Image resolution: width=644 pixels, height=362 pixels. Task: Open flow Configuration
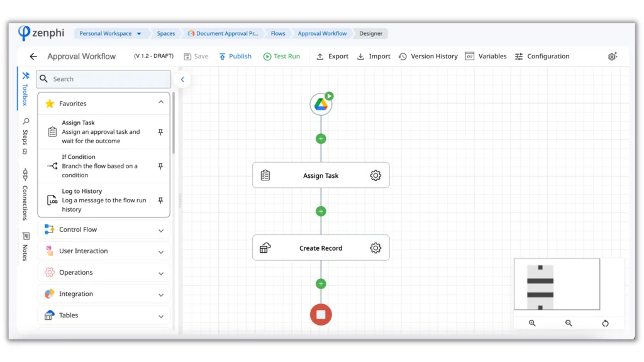click(x=542, y=56)
